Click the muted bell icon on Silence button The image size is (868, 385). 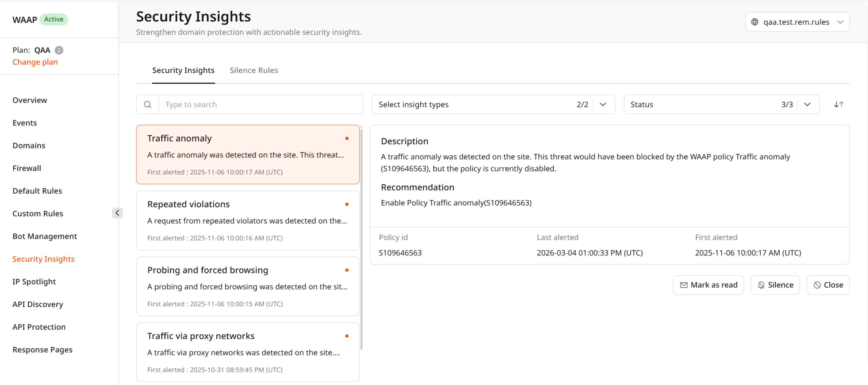[x=762, y=285]
